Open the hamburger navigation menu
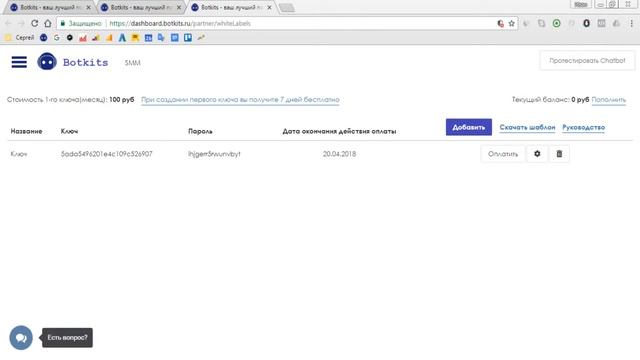This screenshot has height=360, width=640. pyautogui.click(x=19, y=62)
